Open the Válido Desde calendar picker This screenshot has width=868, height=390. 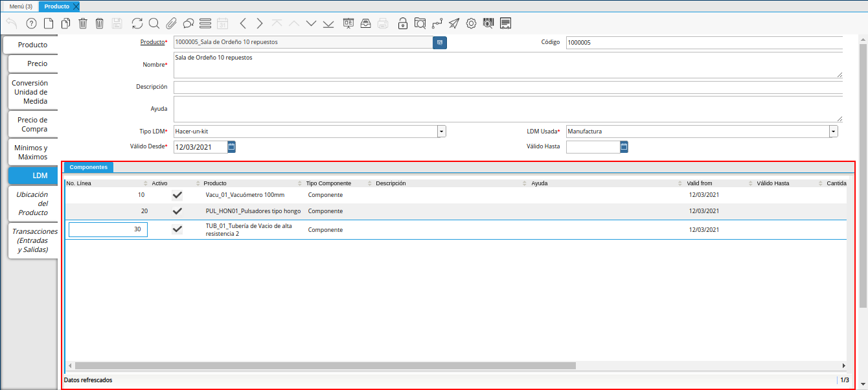point(232,147)
